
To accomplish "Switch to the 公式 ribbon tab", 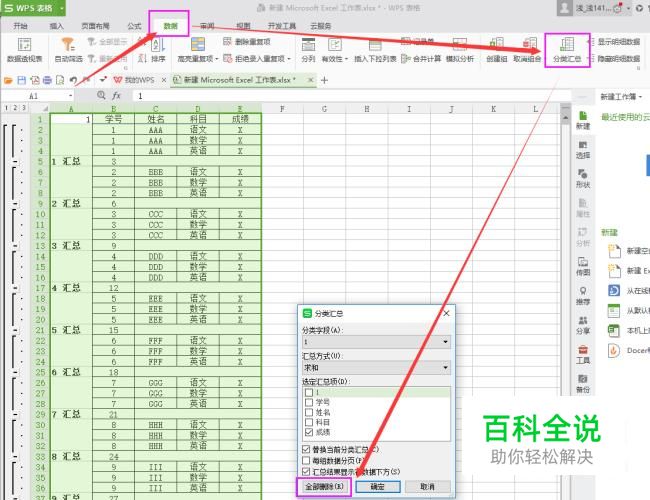I will click(x=134, y=26).
